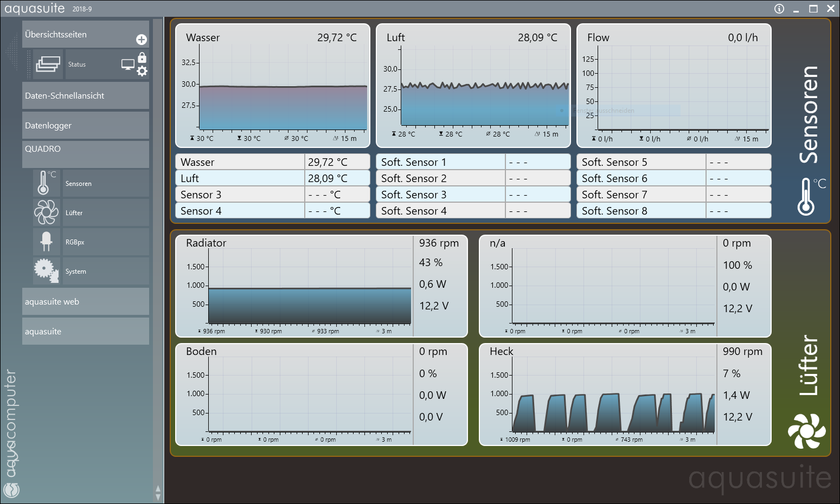840x504 pixels.
Task: Click the vertical Sensoren panel title
Action: (809, 114)
